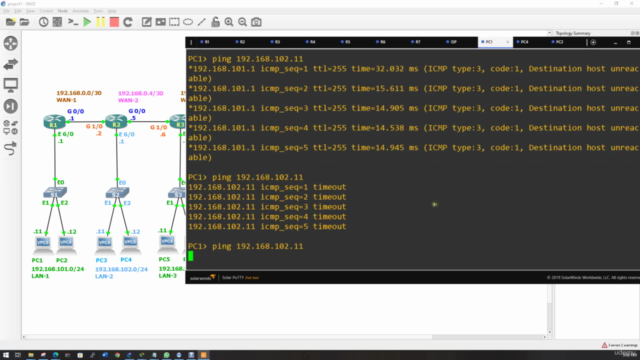Image resolution: width=640 pixels, height=360 pixels.
Task: Select the PC2 node in topology
Action: click(66, 244)
